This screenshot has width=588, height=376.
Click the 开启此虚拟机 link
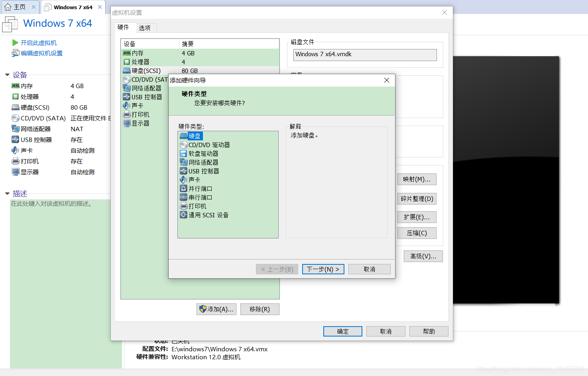(x=39, y=43)
